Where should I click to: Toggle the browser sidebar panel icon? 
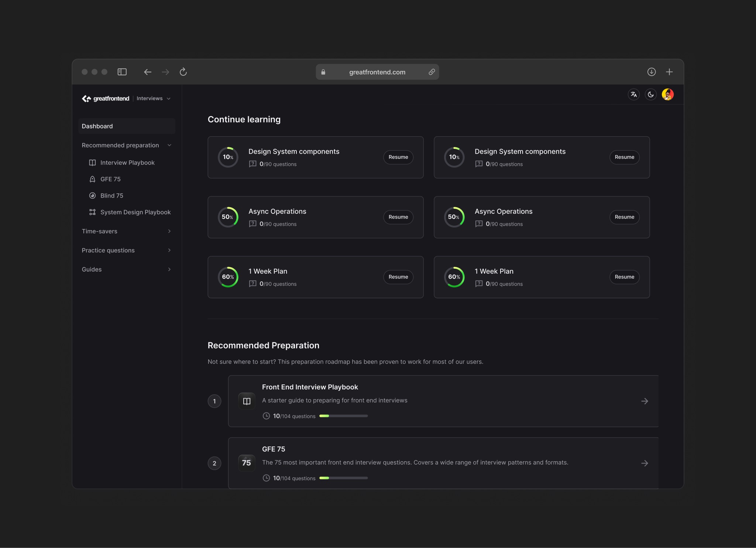pos(122,72)
